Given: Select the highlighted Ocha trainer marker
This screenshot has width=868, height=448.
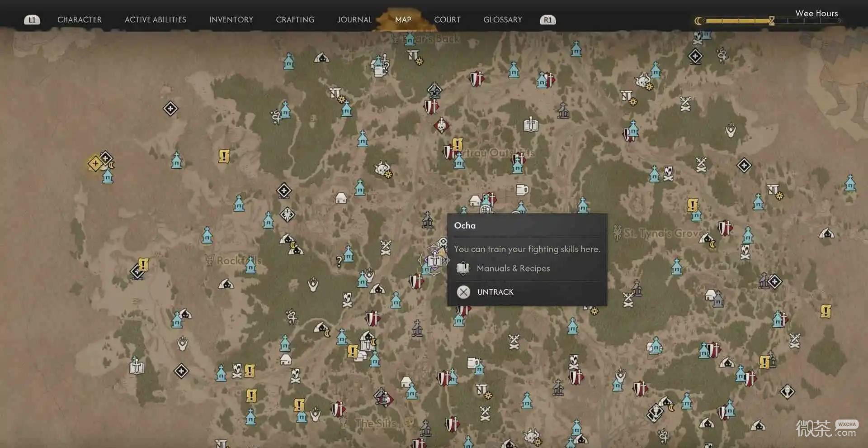Looking at the screenshot, I should [x=434, y=260].
